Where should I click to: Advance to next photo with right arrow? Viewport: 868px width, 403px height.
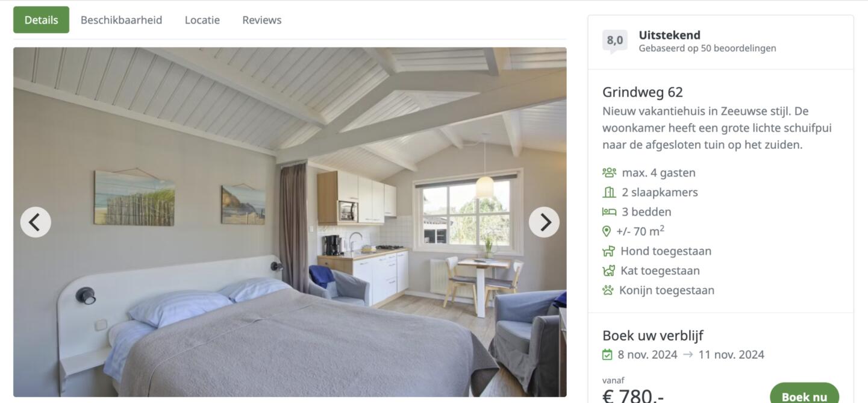pyautogui.click(x=544, y=222)
